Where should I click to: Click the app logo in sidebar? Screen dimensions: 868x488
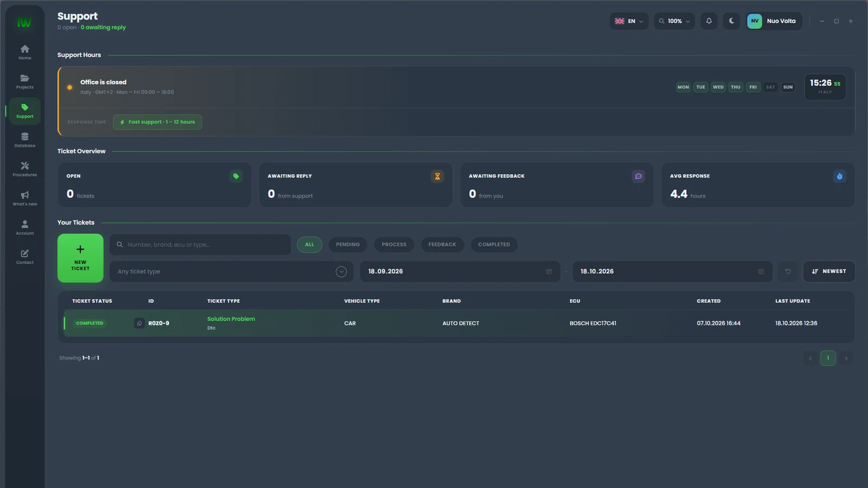point(24,22)
